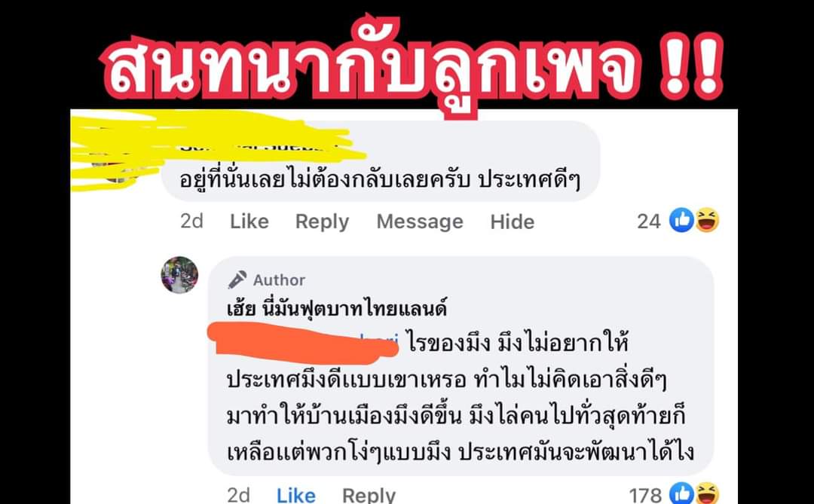Reply to the comment ending in ประเทศดีๆ
Image resolution: width=814 pixels, height=504 pixels.
(x=322, y=221)
